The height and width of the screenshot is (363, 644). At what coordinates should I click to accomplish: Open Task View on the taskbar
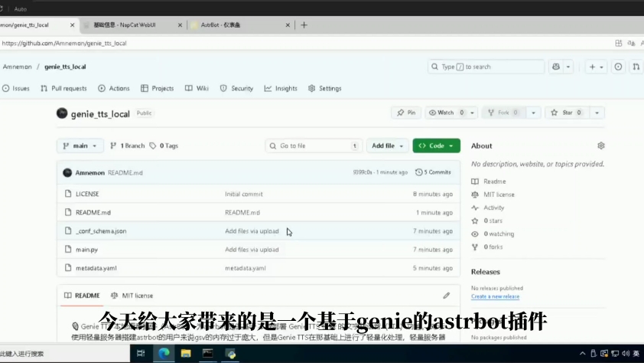[141, 354]
